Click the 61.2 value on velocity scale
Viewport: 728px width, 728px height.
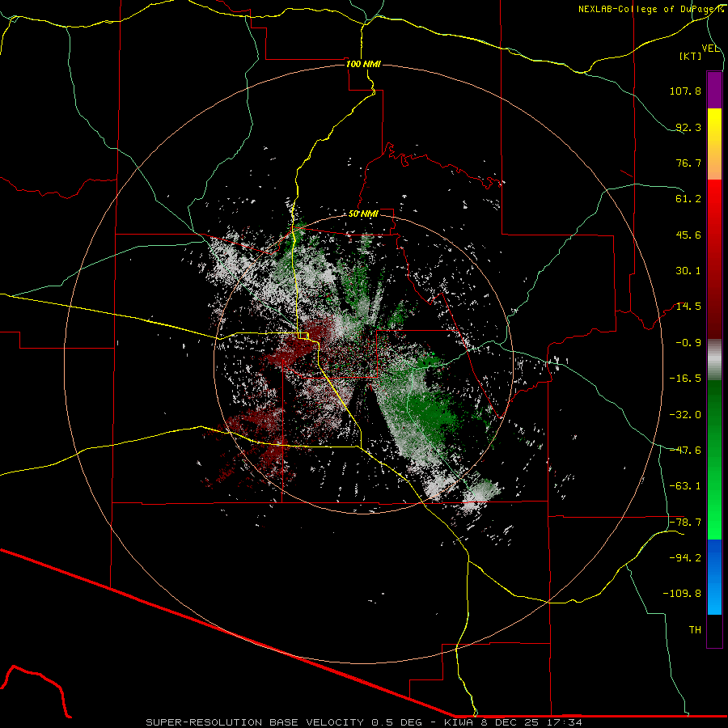pyautogui.click(x=688, y=199)
